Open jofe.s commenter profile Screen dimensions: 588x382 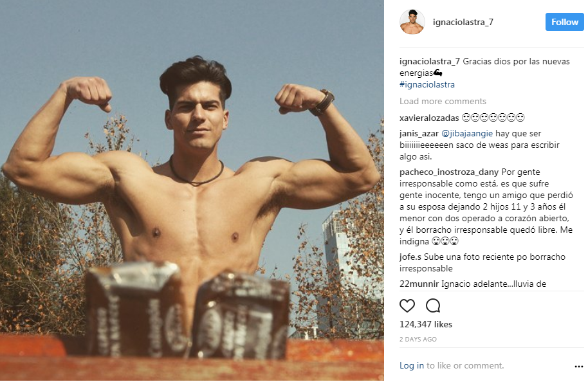[x=410, y=257]
